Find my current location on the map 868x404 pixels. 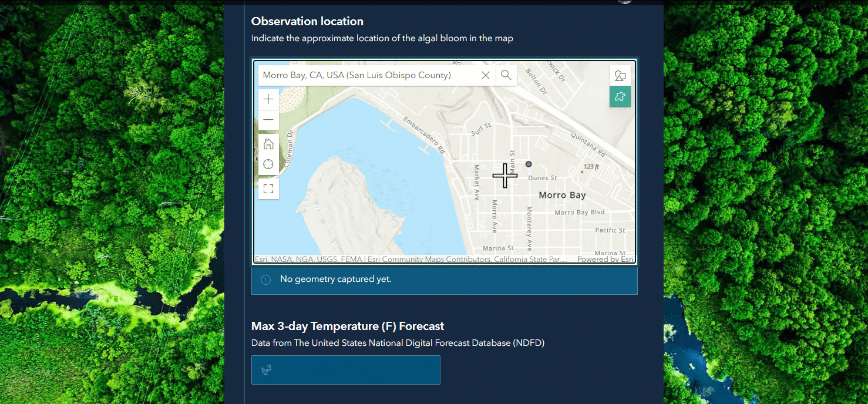pos(268,163)
